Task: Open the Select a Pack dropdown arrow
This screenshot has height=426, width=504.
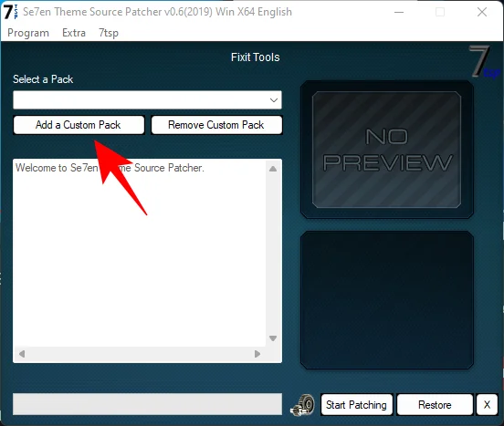Action: 274,100
